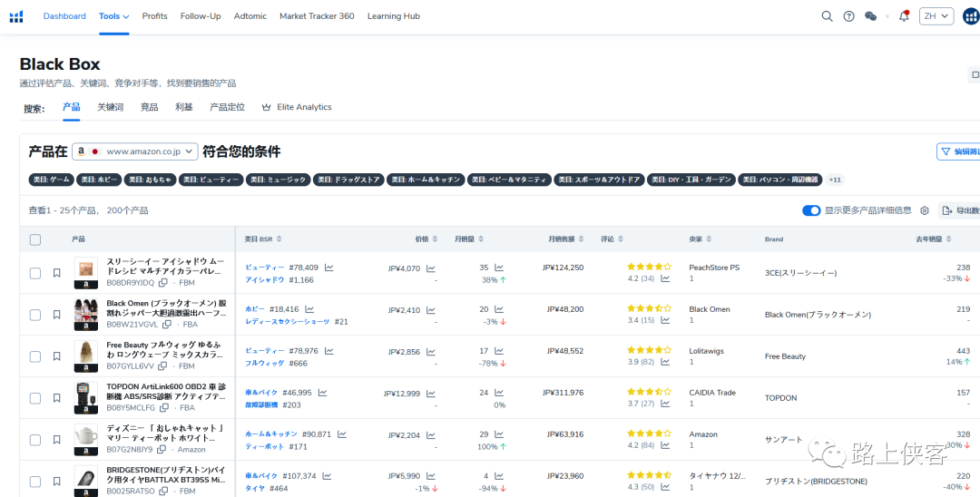This screenshot has height=497, width=980.
Task: Open BSR chart icon for #46,995
Action: point(322,393)
